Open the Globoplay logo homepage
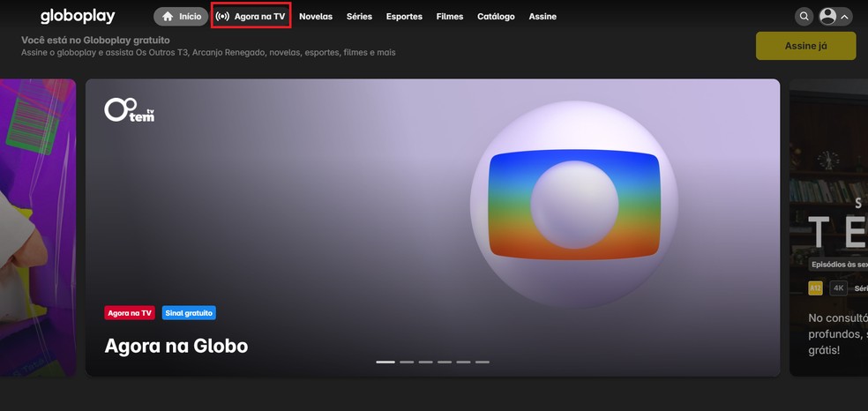868x411 pixels. point(78,17)
